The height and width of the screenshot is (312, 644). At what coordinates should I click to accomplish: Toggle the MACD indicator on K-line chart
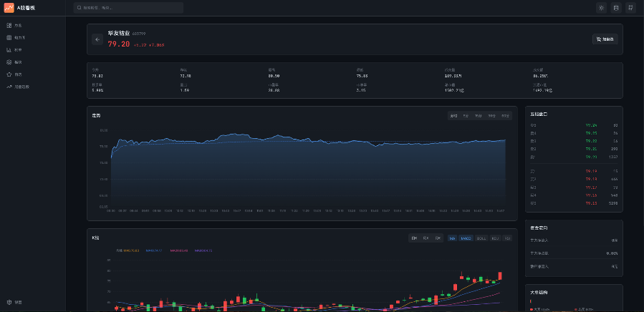pos(466,238)
